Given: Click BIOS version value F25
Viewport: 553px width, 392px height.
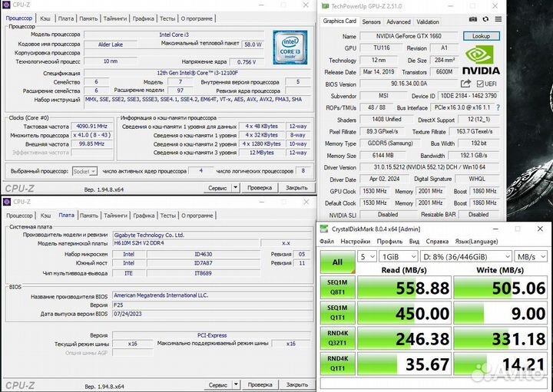Looking at the screenshot, I should 213,305.
